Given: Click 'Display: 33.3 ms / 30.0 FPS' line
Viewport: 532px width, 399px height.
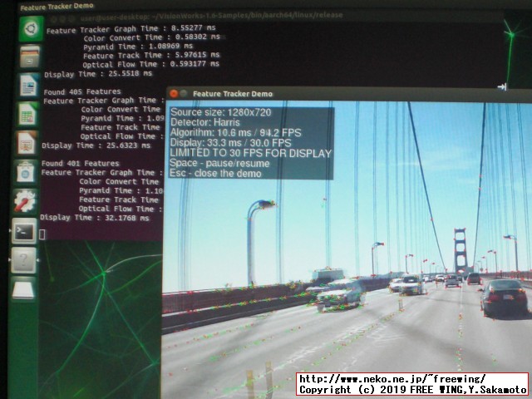Looking at the screenshot, I should tap(231, 143).
